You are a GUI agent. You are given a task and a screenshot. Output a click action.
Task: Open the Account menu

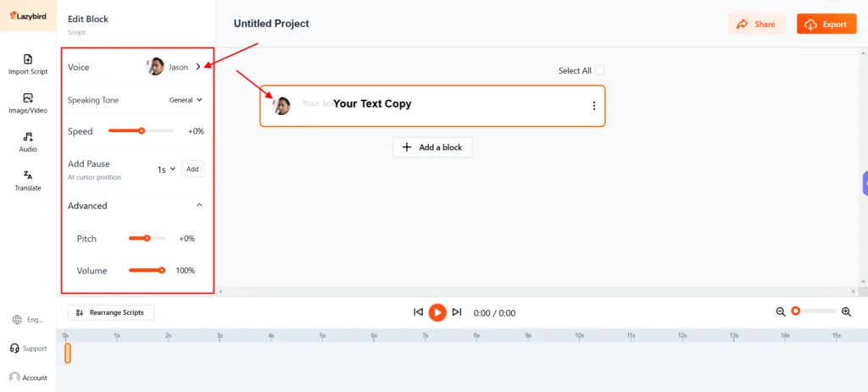click(28, 378)
